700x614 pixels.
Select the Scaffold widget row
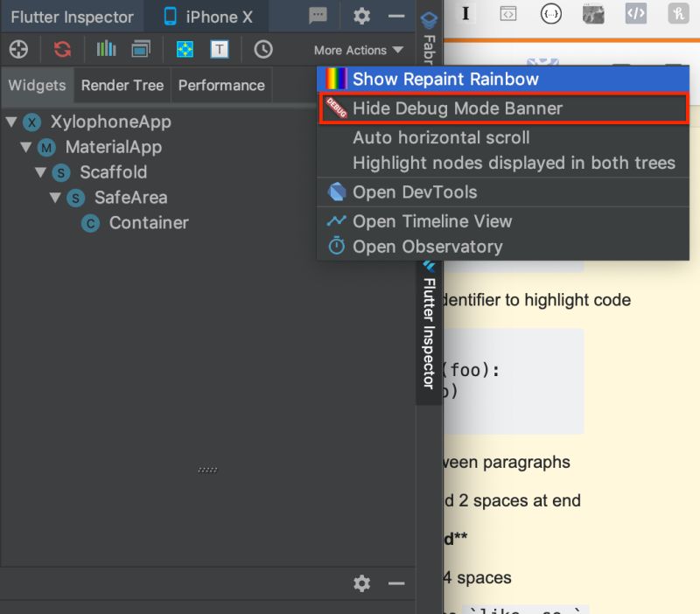click(114, 171)
